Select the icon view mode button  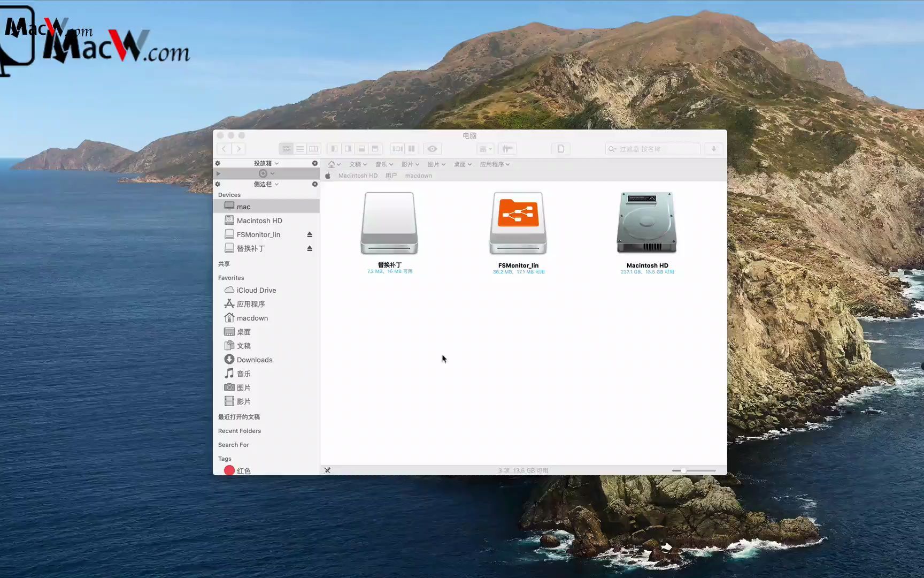[286, 149]
